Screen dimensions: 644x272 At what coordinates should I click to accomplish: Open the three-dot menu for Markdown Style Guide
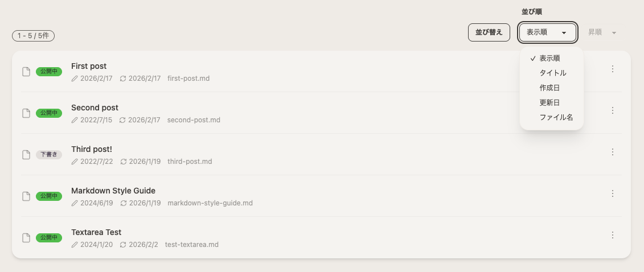pos(612,193)
